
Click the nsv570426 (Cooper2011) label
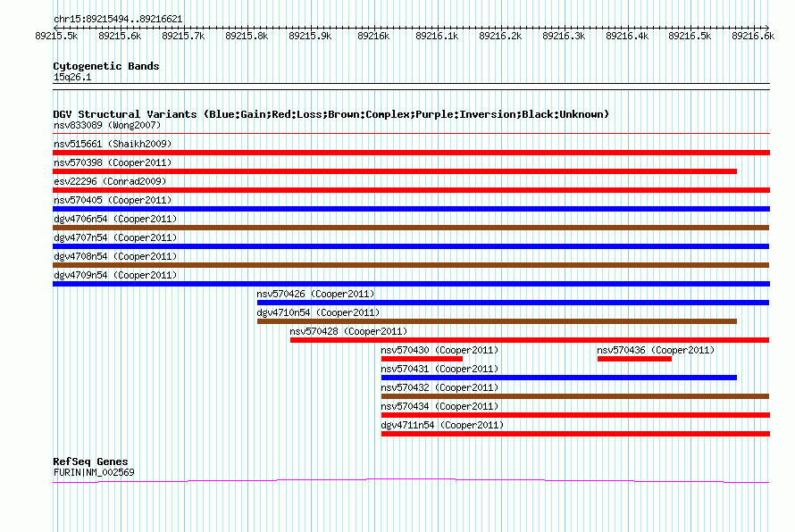coord(315,294)
